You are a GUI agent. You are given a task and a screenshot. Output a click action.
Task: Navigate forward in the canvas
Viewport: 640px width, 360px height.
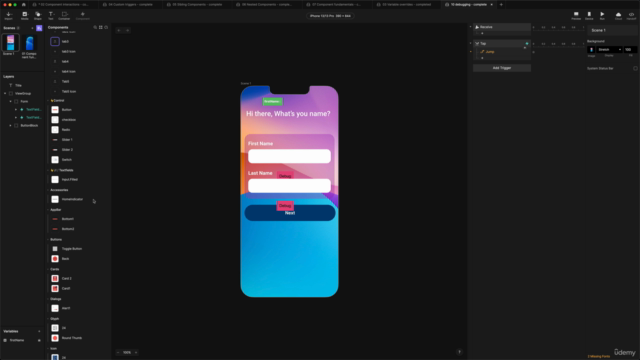click(x=127, y=30)
